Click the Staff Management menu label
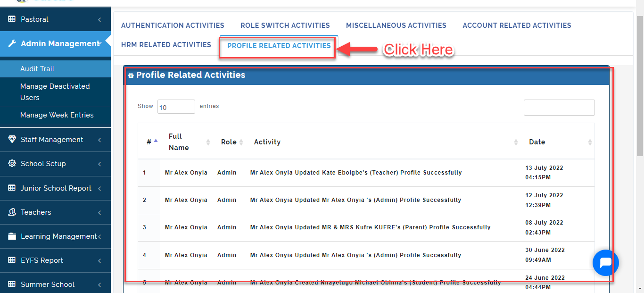Image resolution: width=644 pixels, height=293 pixels. (x=52, y=140)
